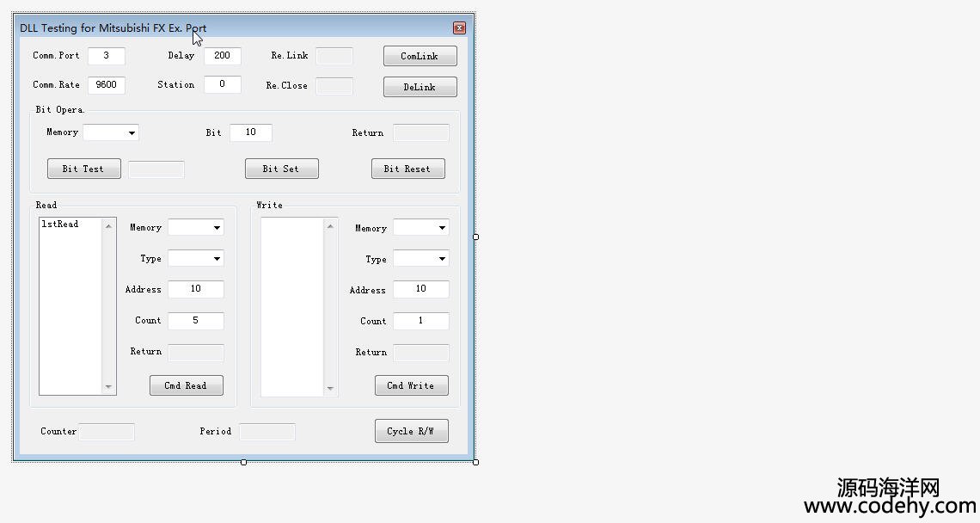Click the Return field in Read group

[x=196, y=352]
